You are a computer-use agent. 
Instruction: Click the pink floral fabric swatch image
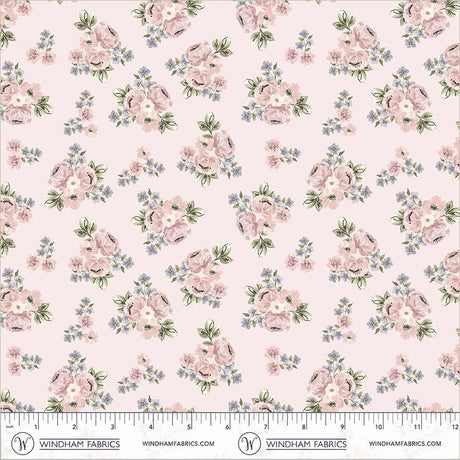230,206
